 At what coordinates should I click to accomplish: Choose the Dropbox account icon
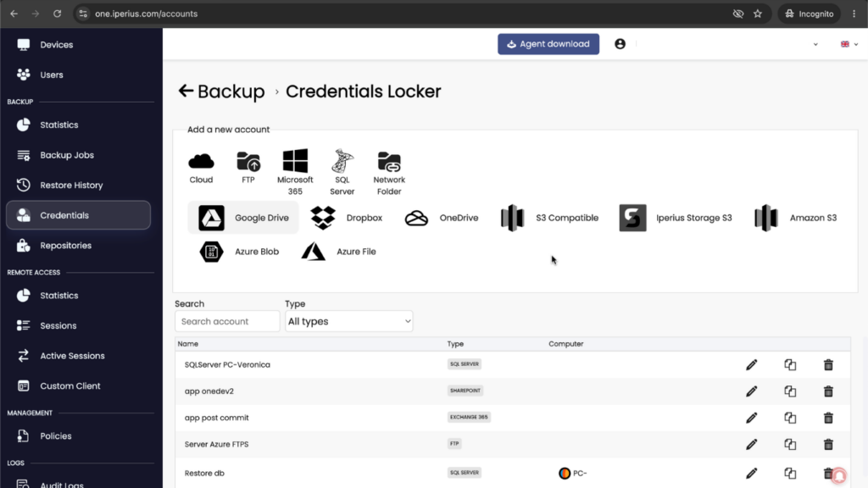323,218
